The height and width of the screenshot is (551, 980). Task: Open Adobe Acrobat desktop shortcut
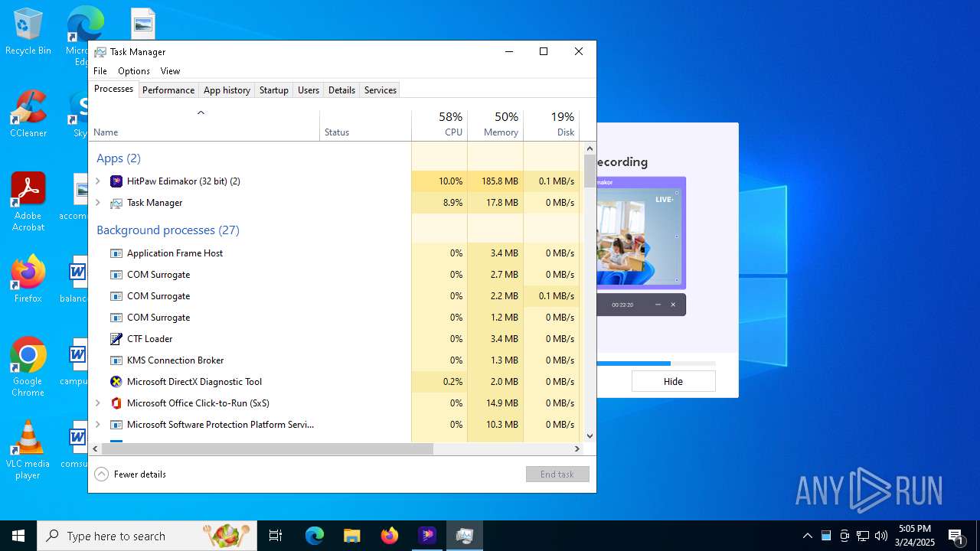click(x=28, y=202)
